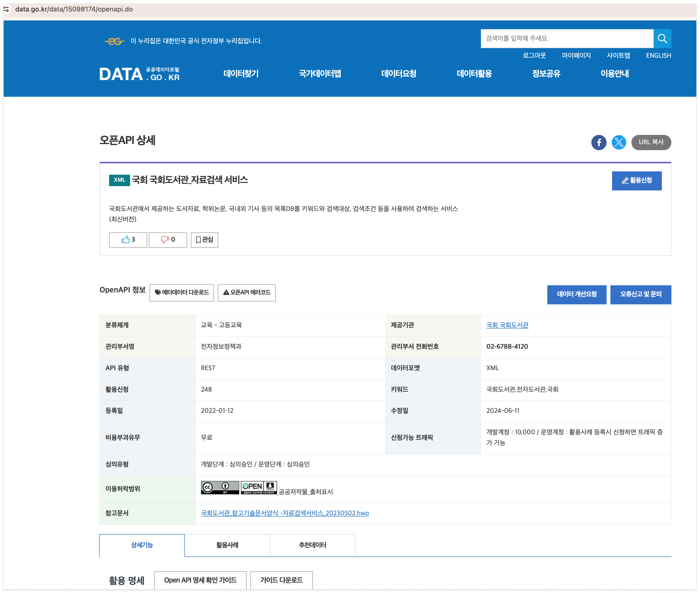Click the modified date 2024-06-11

(x=502, y=411)
